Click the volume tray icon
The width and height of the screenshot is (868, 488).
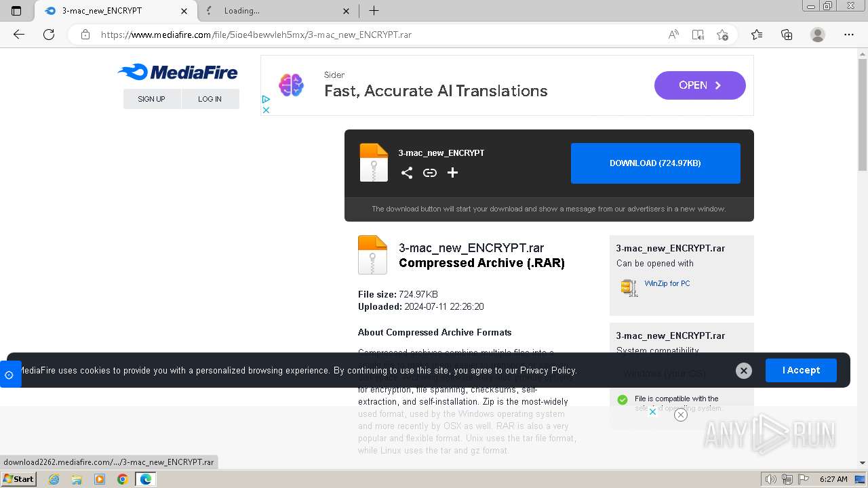pos(770,479)
